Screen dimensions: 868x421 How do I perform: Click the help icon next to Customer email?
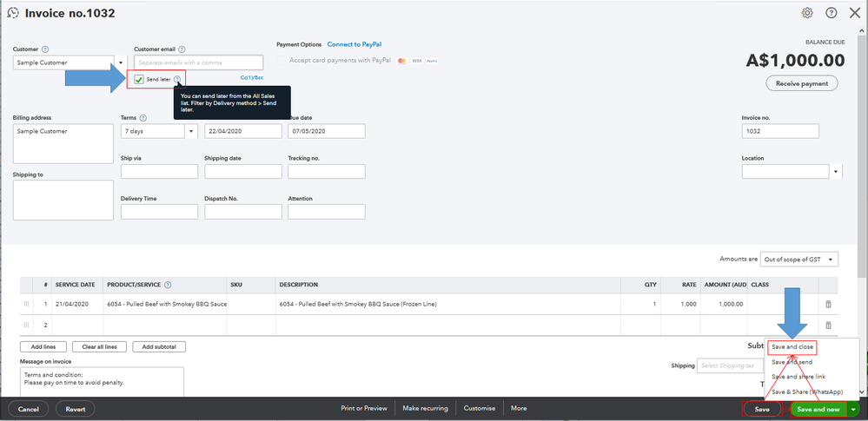click(x=182, y=49)
